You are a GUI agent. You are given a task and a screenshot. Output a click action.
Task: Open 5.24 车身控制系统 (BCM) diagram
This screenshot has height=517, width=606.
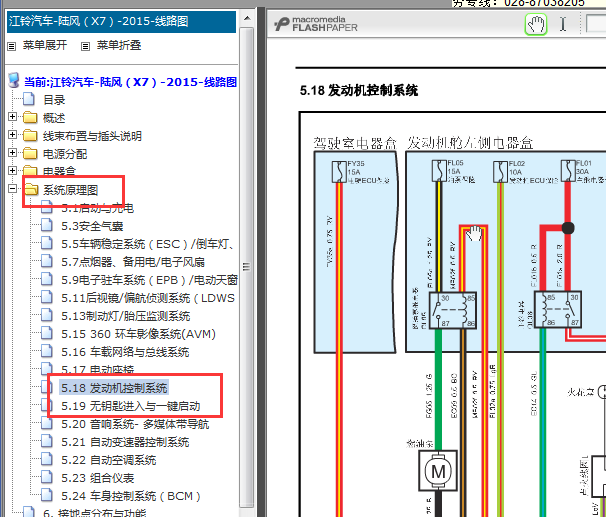[x=131, y=496]
